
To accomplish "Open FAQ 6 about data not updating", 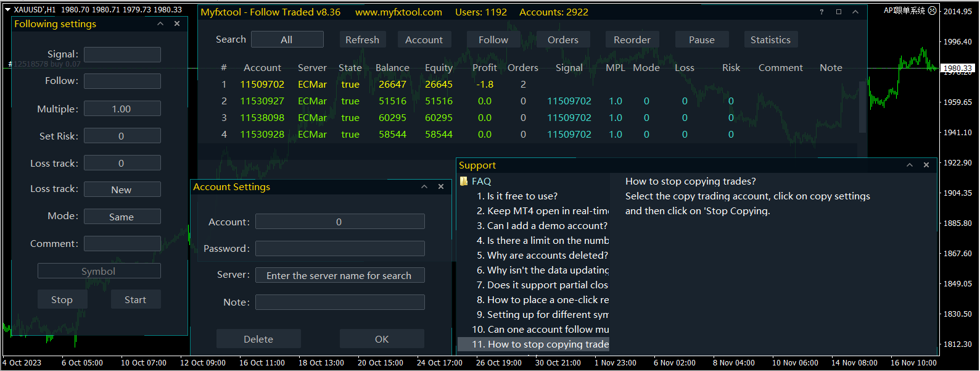I will (x=534, y=270).
